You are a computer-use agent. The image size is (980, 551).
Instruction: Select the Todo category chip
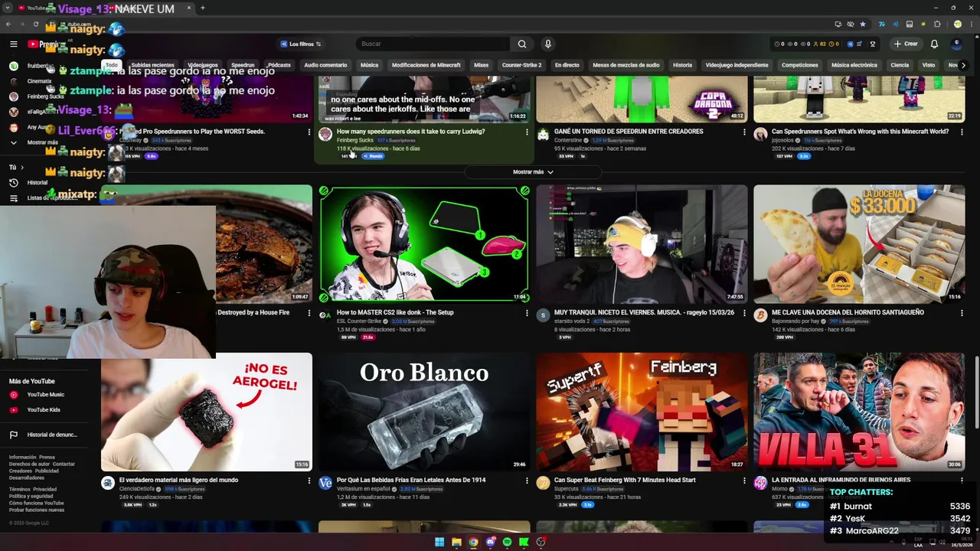click(112, 65)
